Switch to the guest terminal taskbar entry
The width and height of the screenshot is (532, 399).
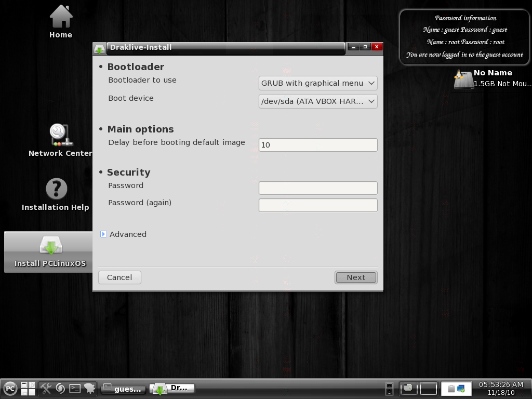[123, 388]
